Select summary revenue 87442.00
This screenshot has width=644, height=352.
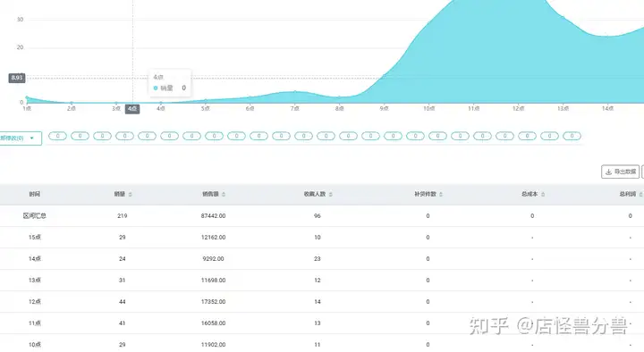click(213, 216)
